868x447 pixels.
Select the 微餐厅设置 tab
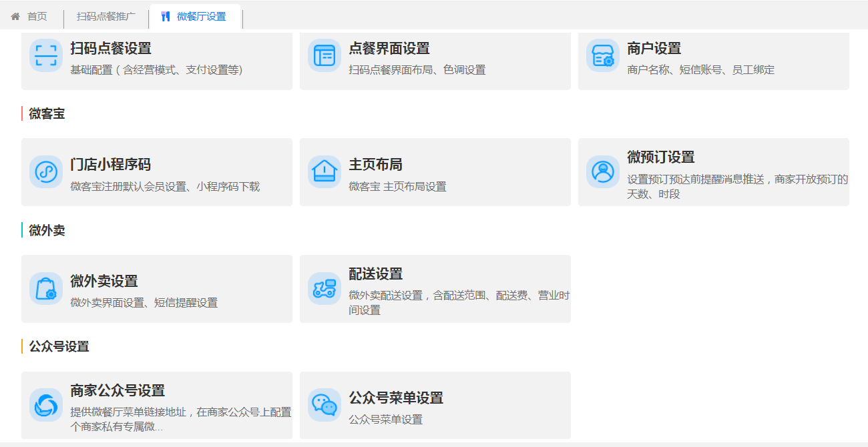click(x=198, y=16)
